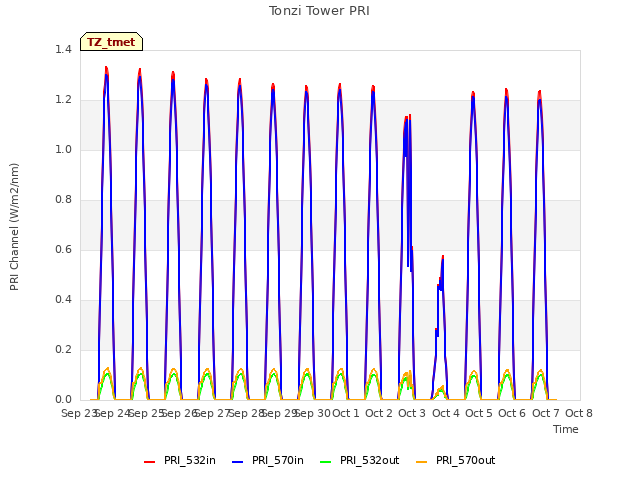
Task: Select the PRI_532in legend label
Action: (x=190, y=460)
